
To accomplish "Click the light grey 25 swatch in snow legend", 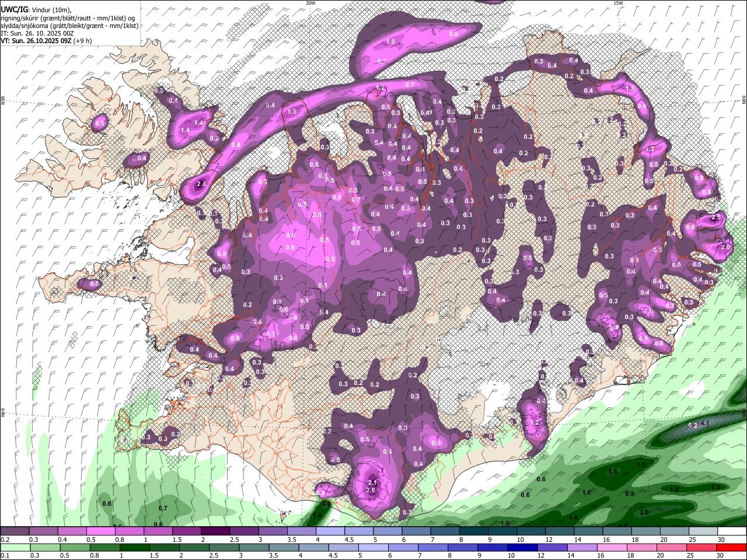I will 703,531.
